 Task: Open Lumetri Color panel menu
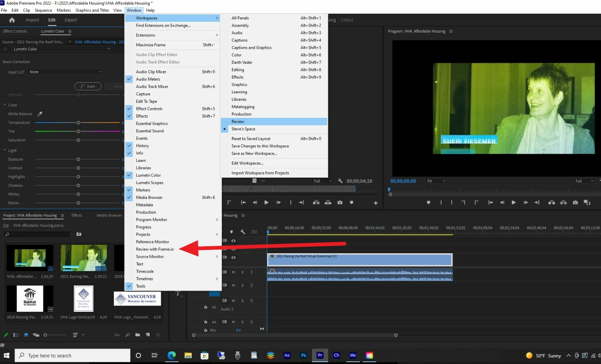(70, 31)
